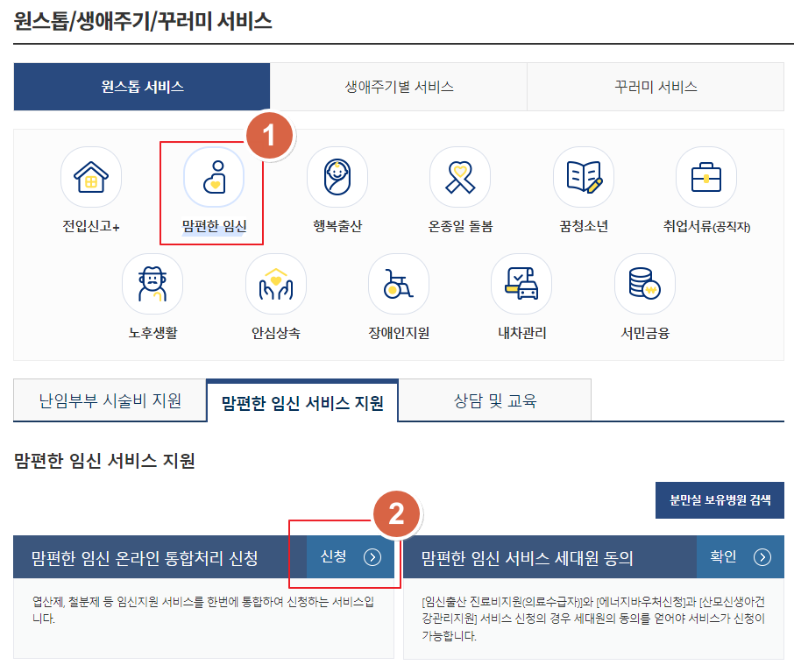The height and width of the screenshot is (672, 794).
Task: Open the 꿈청소년 book icon
Action: point(584,177)
